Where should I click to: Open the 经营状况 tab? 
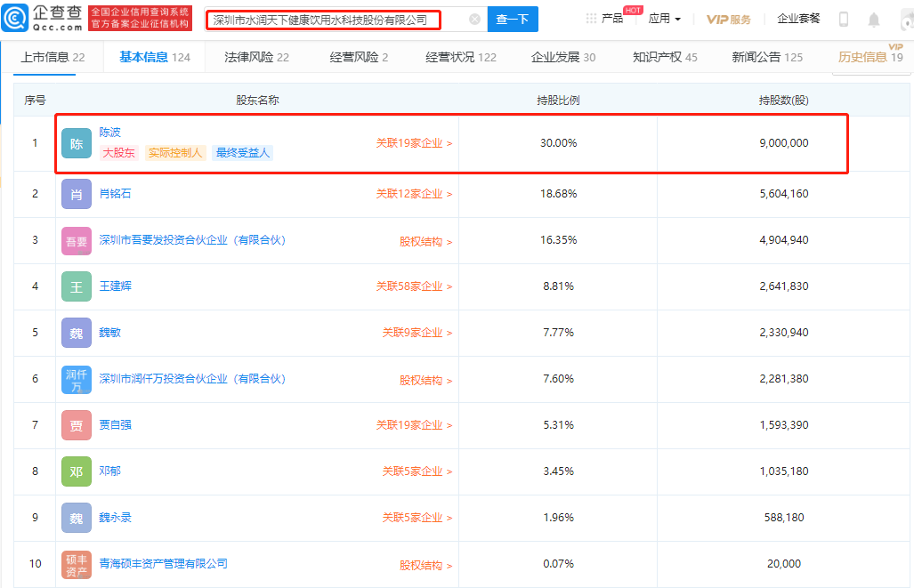click(x=461, y=57)
